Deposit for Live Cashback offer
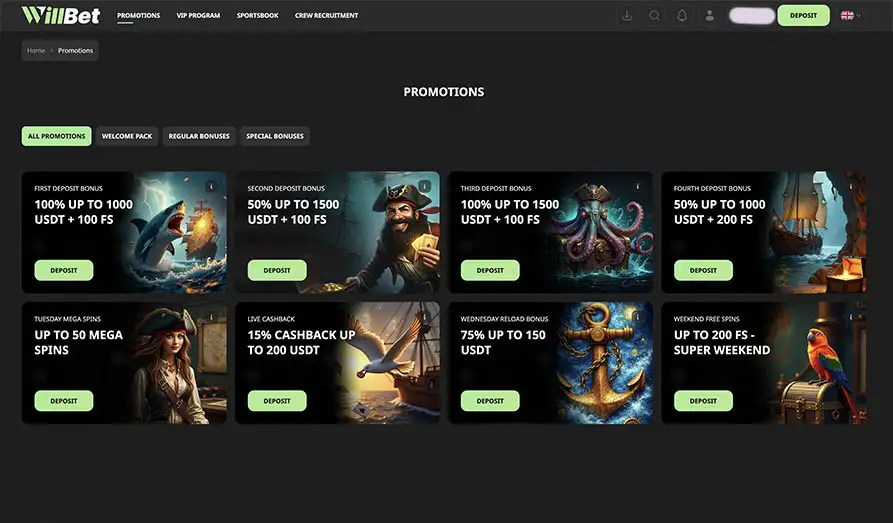The height and width of the screenshot is (523, 893). (277, 401)
